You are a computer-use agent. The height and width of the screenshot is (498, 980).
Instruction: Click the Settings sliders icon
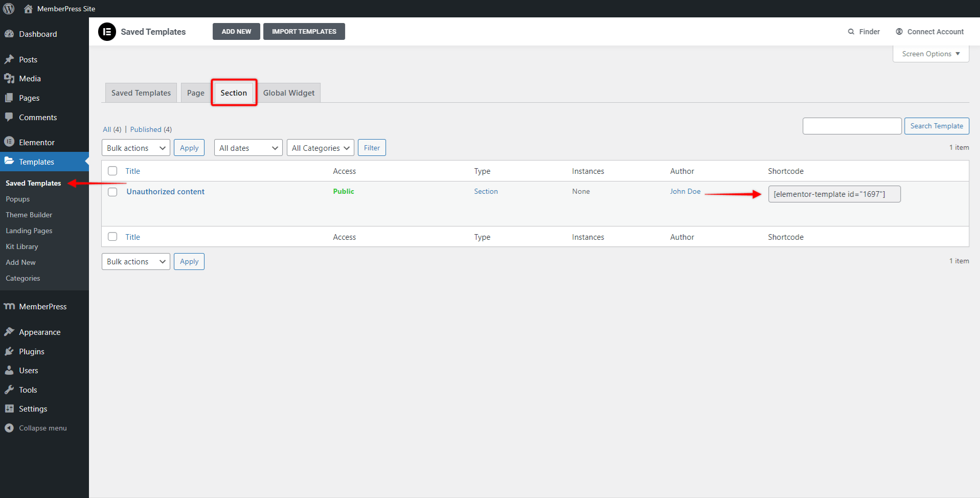[x=9, y=409]
